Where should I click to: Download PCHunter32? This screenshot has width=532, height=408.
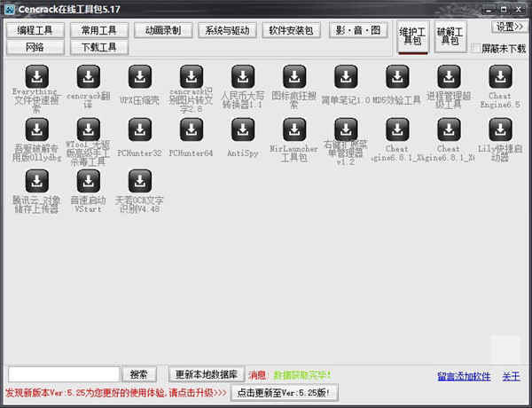140,129
